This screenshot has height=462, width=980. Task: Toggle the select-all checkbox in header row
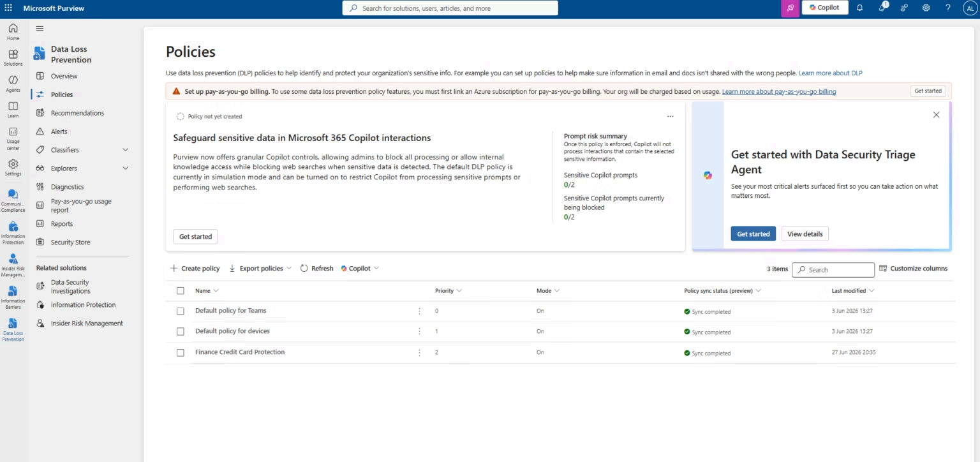181,290
